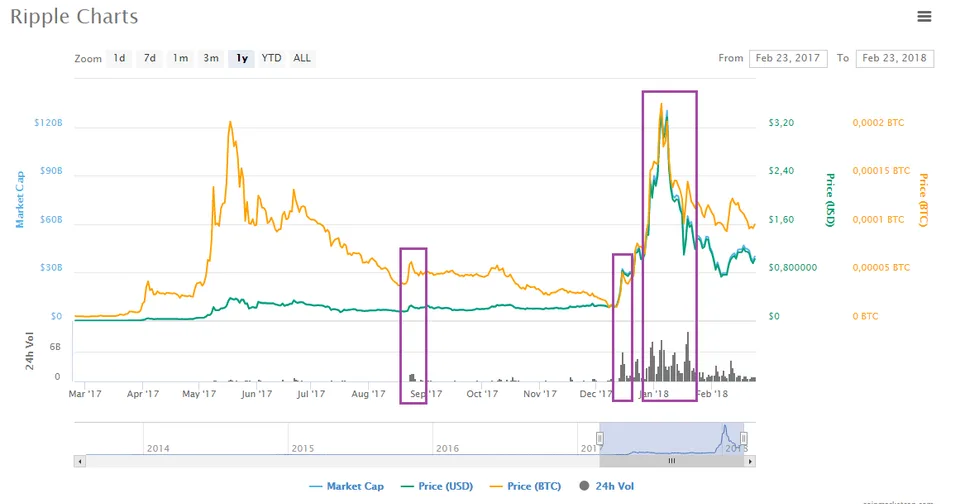Screen dimensions: 960x504
Task: Select the 1m zoom range
Action: tap(180, 58)
